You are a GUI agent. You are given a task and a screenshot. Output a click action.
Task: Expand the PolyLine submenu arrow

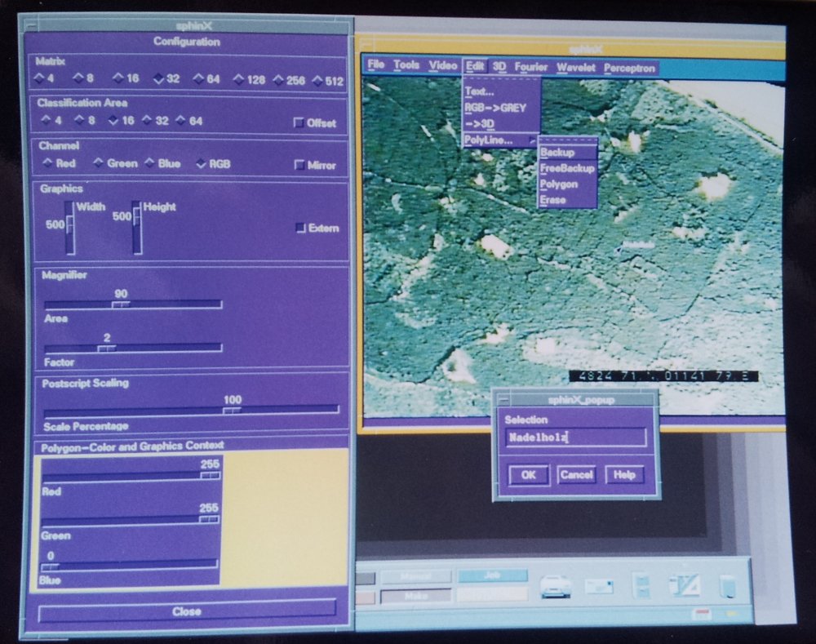(533, 141)
